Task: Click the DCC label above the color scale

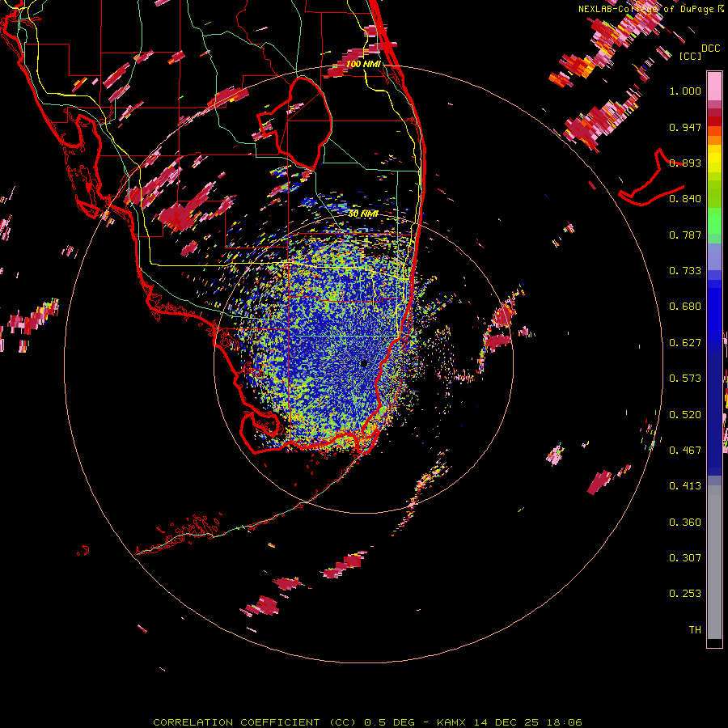Action: (x=710, y=49)
